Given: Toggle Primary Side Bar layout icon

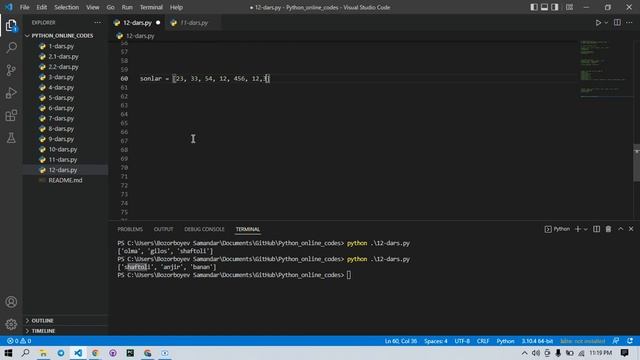Looking at the screenshot, I should tap(534, 7).
